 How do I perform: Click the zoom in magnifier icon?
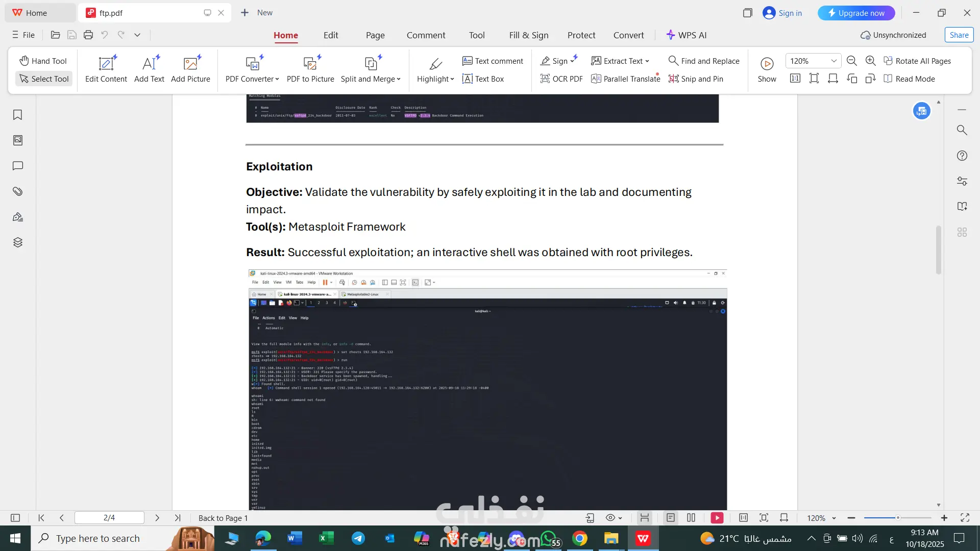pyautogui.click(x=871, y=61)
